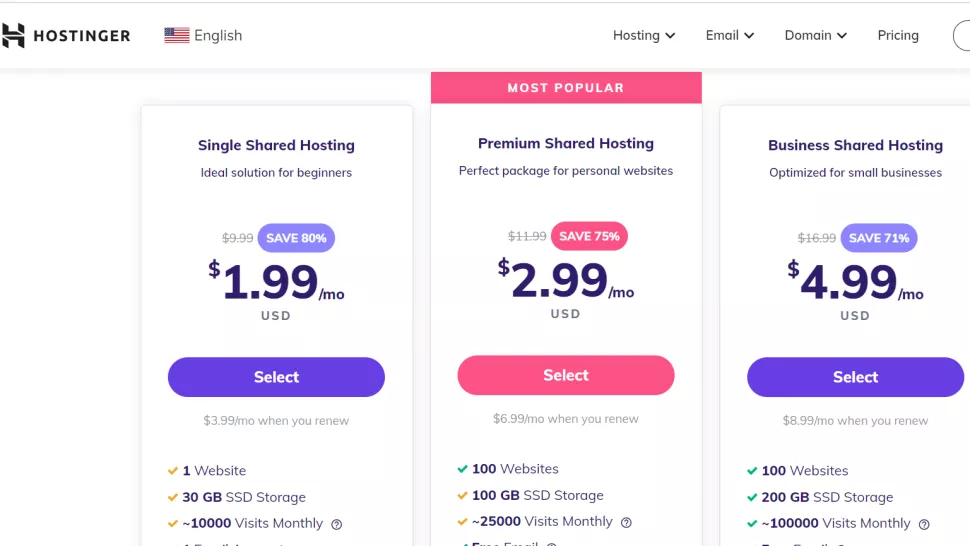Select the Business Shared Hosting plan
The width and height of the screenshot is (970, 546).
(x=855, y=377)
